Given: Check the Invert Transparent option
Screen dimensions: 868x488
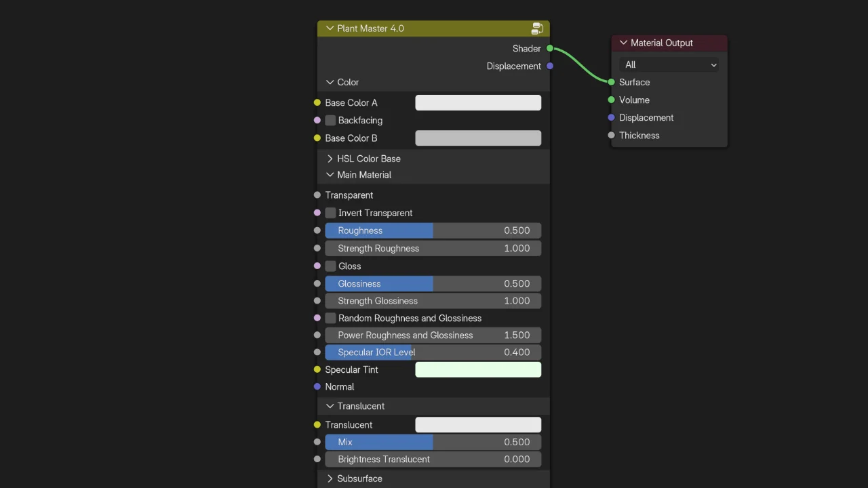Looking at the screenshot, I should (330, 212).
